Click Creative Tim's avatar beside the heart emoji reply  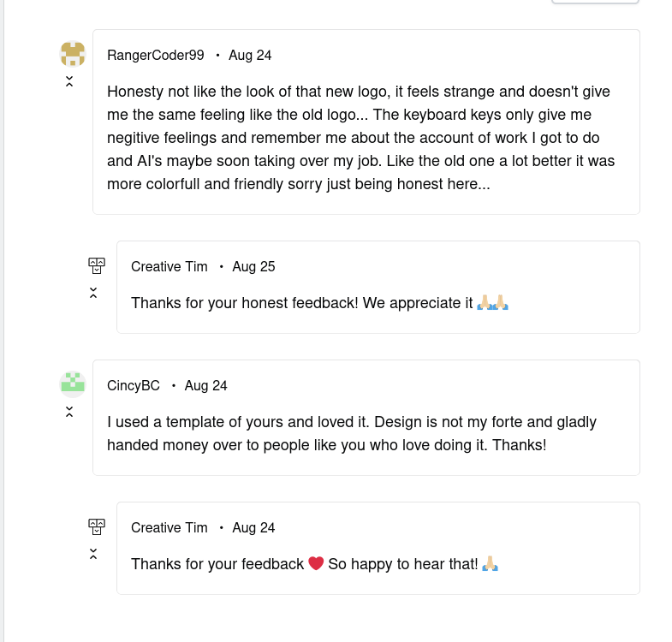[97, 526]
